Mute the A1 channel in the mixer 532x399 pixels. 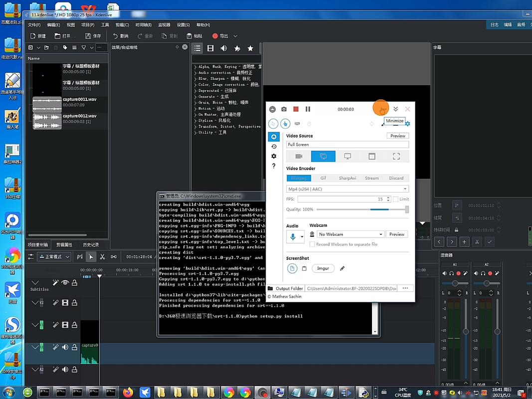point(445,273)
